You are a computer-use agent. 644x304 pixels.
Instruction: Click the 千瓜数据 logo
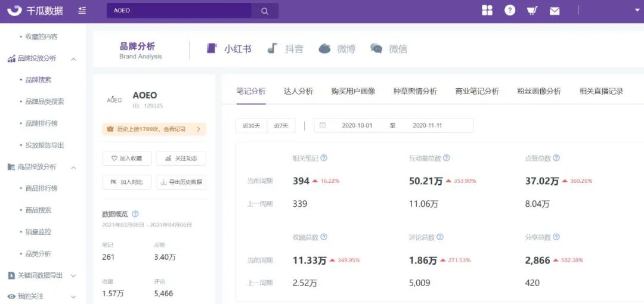click(x=35, y=11)
